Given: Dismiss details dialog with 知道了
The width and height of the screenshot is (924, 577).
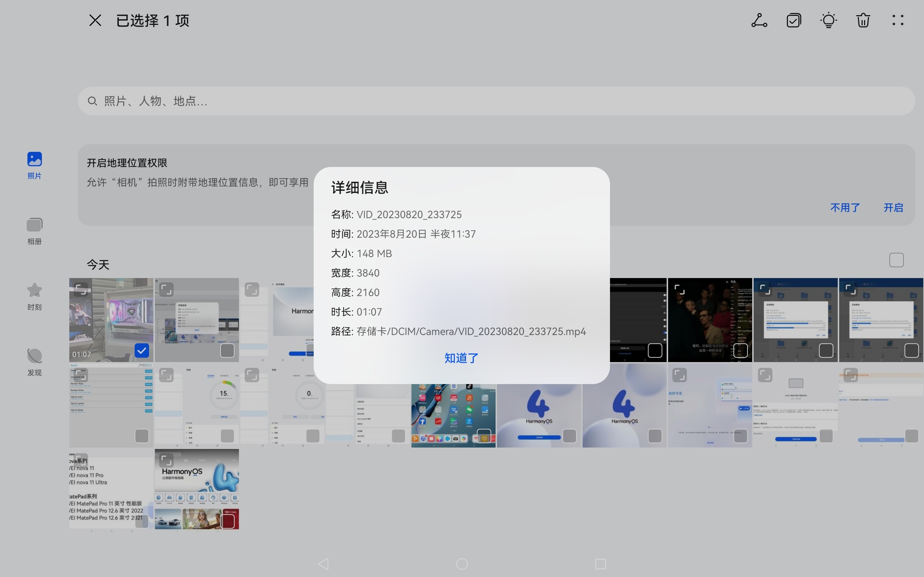Looking at the screenshot, I should pyautogui.click(x=461, y=358).
